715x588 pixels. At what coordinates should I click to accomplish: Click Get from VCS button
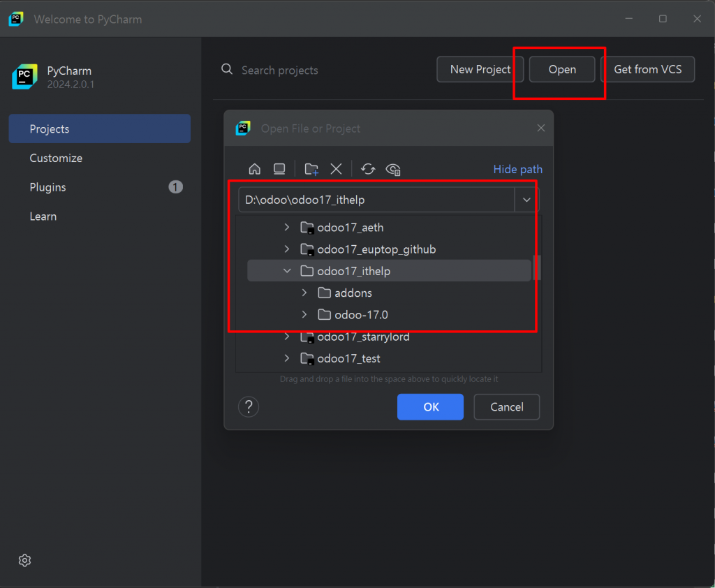pyautogui.click(x=647, y=69)
